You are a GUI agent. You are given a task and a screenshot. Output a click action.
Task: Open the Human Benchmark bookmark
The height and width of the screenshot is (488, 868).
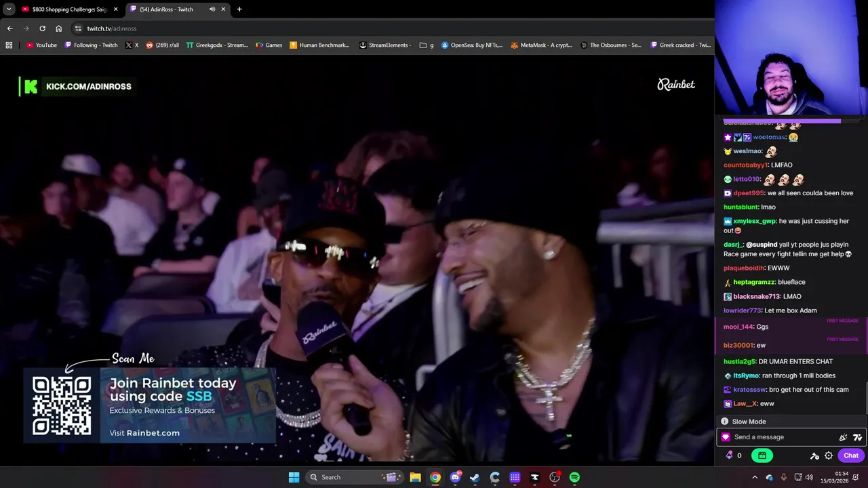[319, 45]
